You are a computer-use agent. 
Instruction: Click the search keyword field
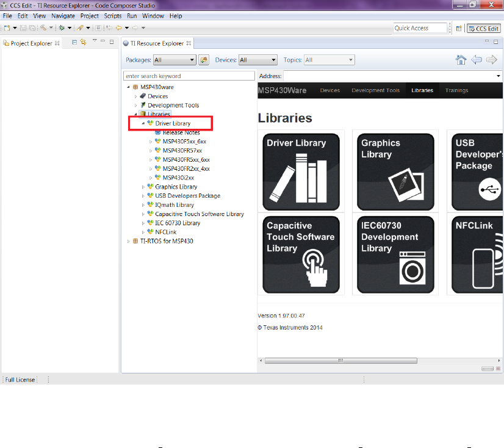pos(189,76)
